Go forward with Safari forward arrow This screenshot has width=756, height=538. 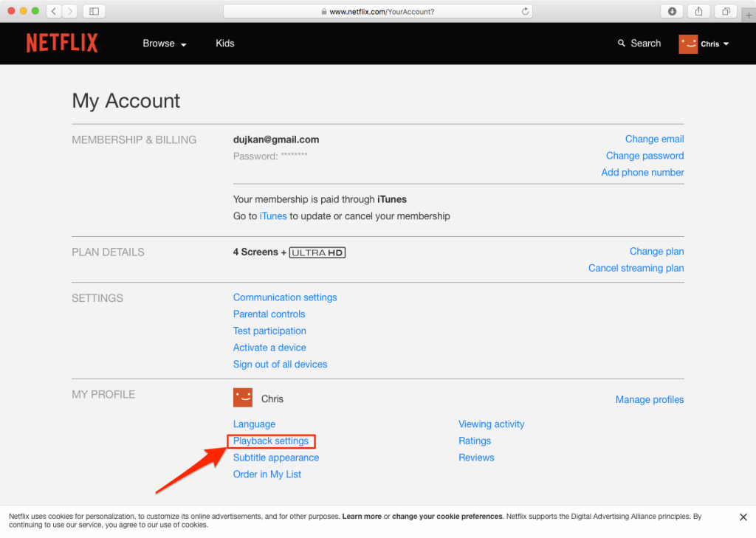click(70, 11)
